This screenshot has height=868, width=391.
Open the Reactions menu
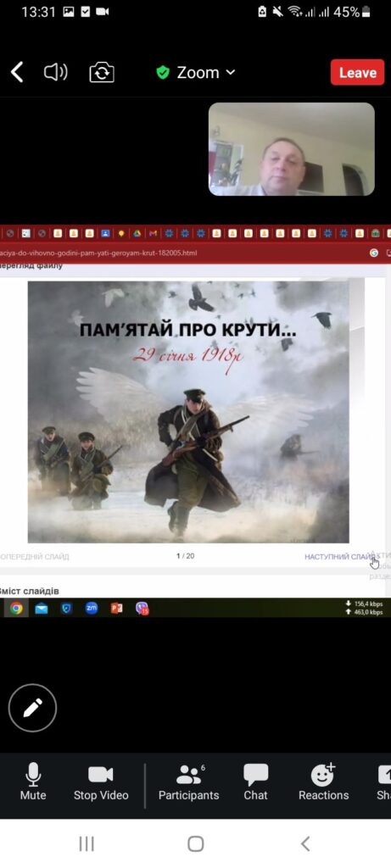(324, 782)
